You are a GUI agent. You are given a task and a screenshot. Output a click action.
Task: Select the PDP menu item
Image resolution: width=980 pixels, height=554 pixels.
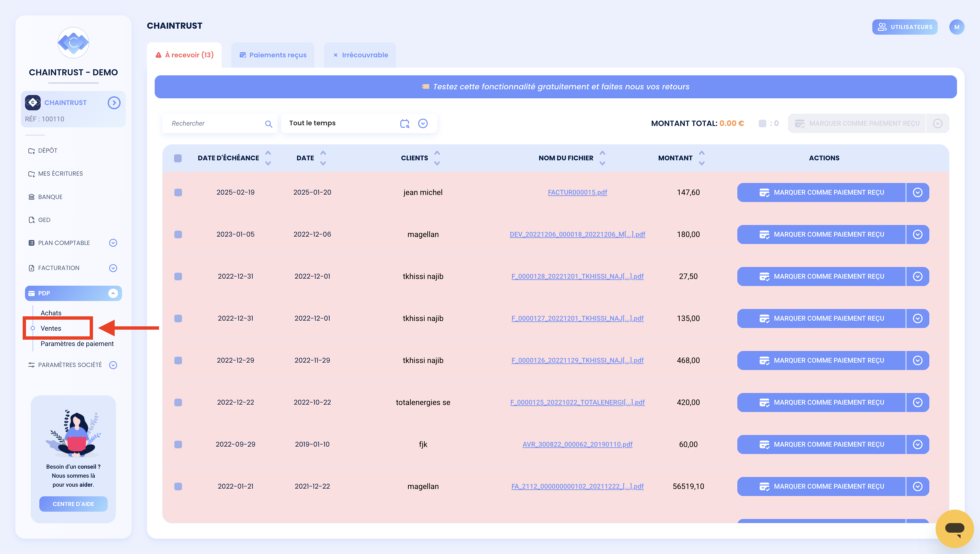point(73,293)
